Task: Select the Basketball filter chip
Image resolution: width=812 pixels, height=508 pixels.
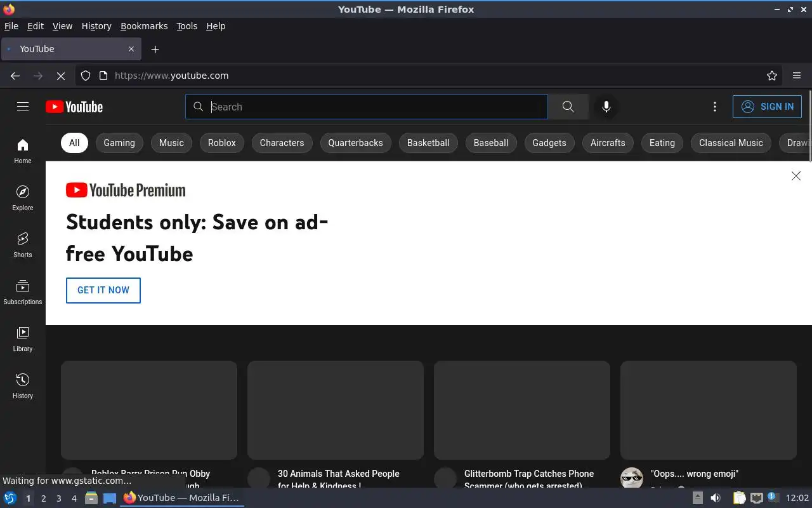Action: pyautogui.click(x=428, y=143)
